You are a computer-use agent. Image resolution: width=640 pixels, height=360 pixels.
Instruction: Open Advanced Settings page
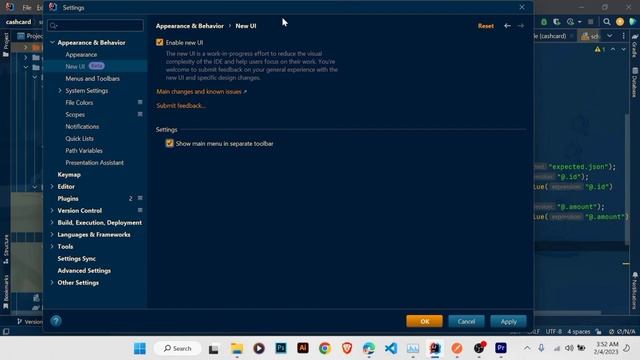click(84, 271)
